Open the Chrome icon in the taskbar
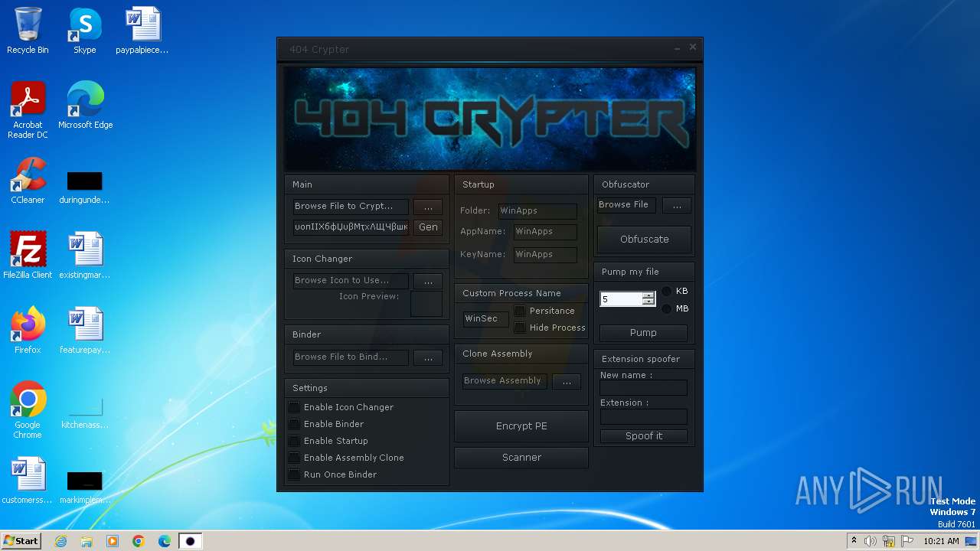Screen dimensions: 980x551 139,541
